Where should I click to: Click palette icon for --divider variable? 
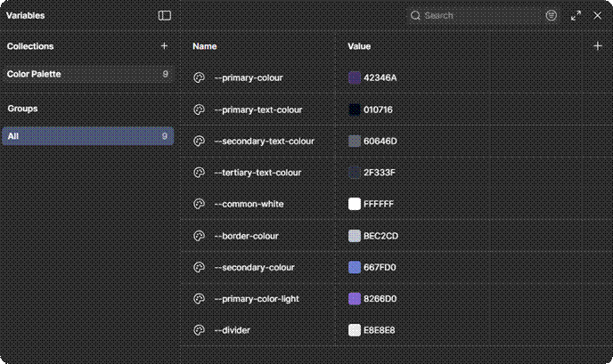click(199, 330)
